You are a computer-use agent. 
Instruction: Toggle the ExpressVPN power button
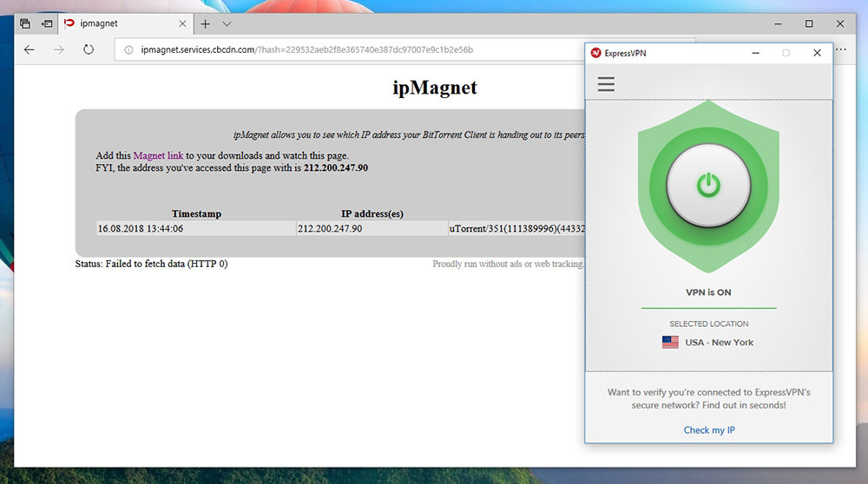tap(708, 186)
